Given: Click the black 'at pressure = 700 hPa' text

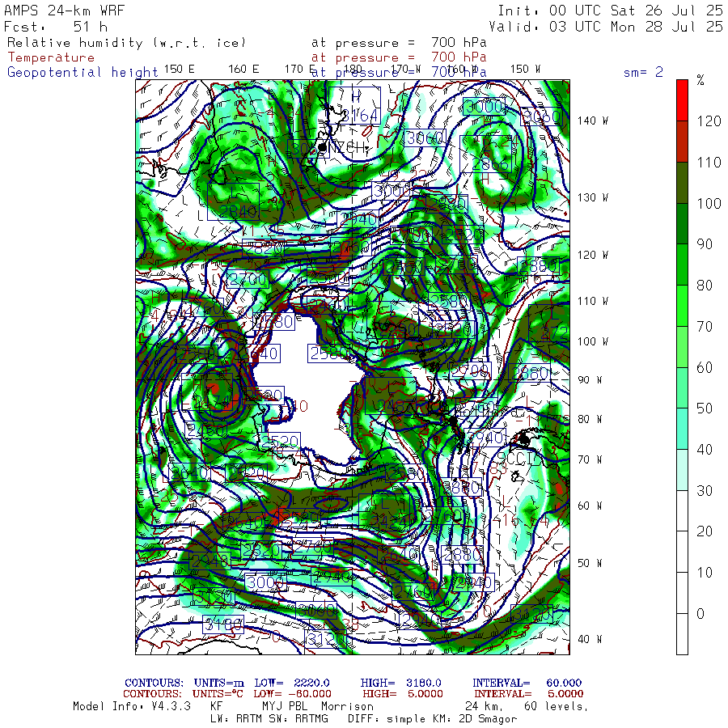Looking at the screenshot, I should [399, 43].
